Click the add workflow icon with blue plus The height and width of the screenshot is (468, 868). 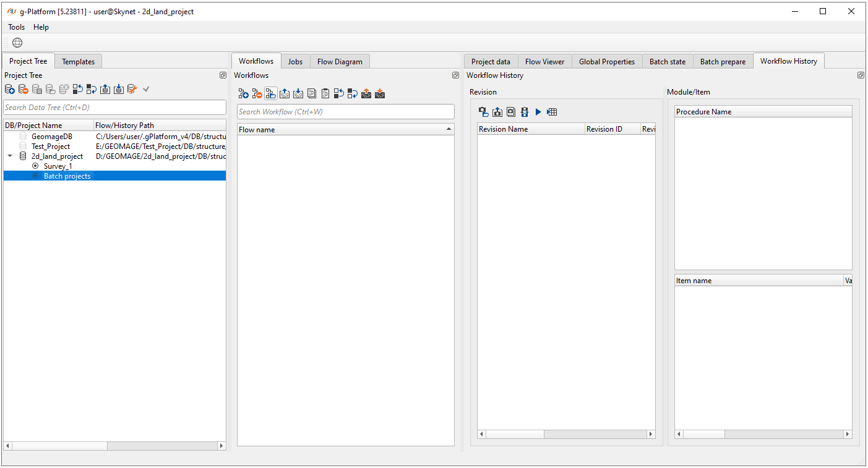click(x=243, y=94)
